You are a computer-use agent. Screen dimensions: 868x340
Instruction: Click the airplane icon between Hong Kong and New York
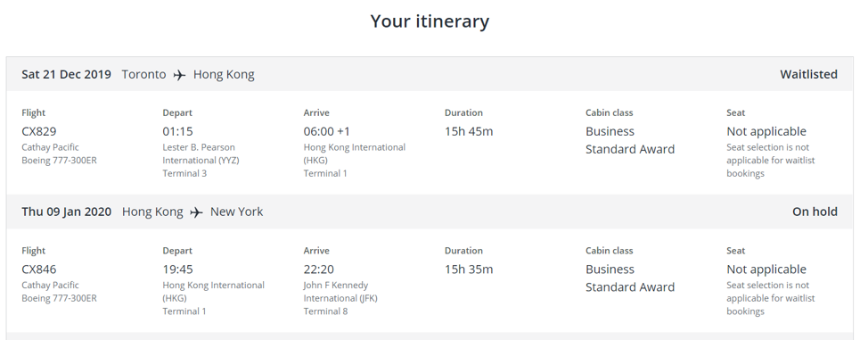pos(197,212)
